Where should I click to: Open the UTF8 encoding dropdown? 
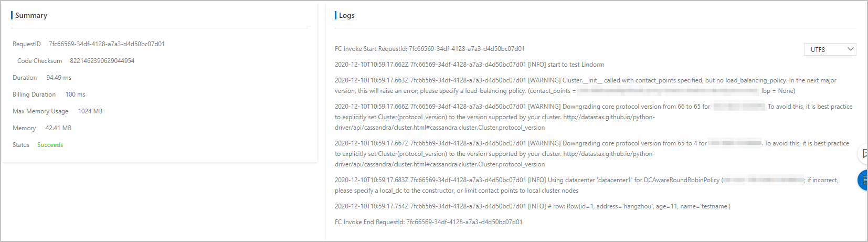point(830,49)
